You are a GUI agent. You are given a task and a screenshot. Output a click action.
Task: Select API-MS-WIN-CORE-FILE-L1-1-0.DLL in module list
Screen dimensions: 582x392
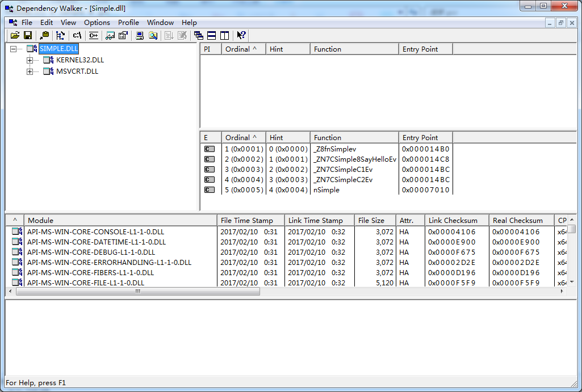[x=86, y=283]
